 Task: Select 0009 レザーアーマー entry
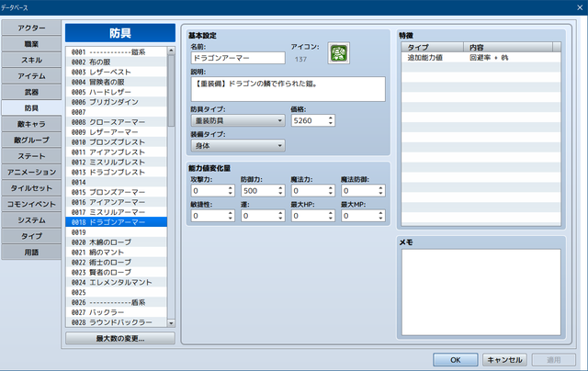(117, 132)
